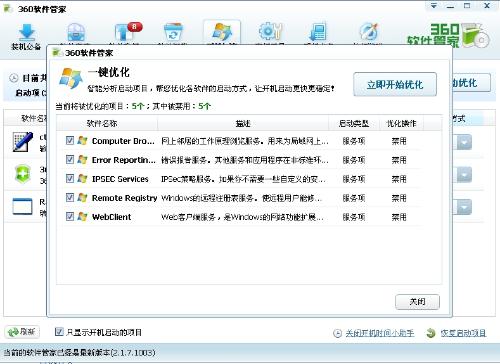Click the icon of the Error Reportin... row
The height and width of the screenshot is (364, 500).
click(x=82, y=159)
